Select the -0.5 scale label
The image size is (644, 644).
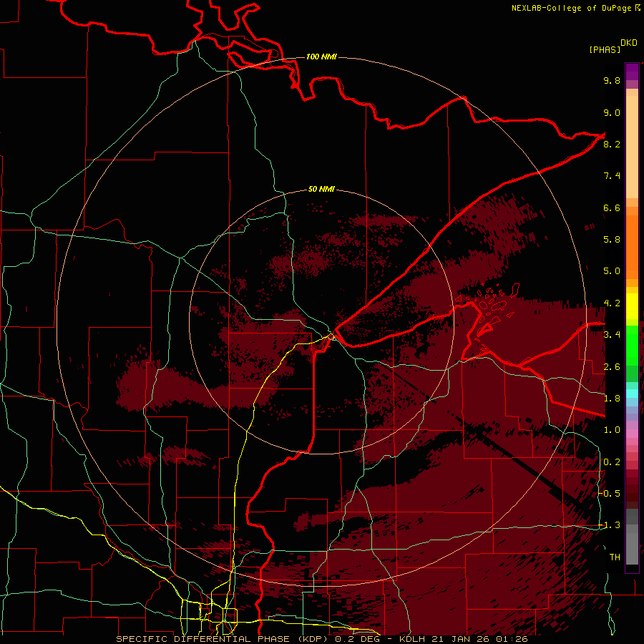tap(610, 494)
